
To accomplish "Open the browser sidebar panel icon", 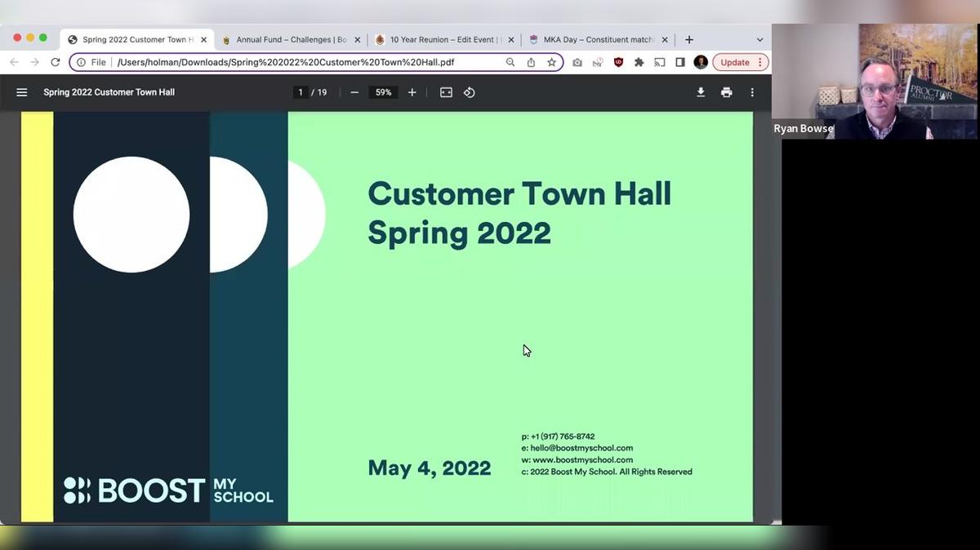I will 679,62.
